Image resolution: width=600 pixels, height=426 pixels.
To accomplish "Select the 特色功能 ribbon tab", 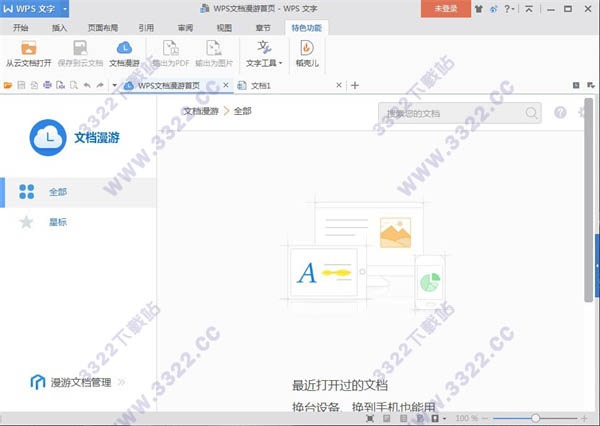I will click(x=306, y=28).
